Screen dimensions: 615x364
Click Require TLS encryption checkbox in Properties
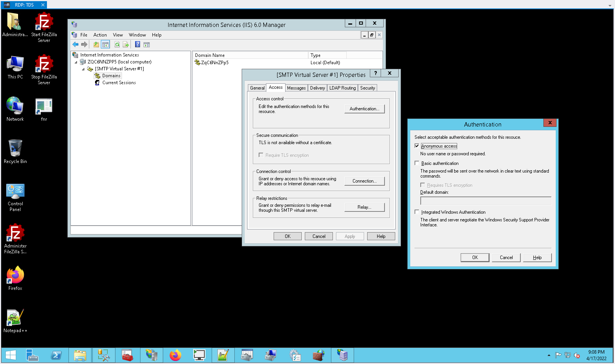261,155
